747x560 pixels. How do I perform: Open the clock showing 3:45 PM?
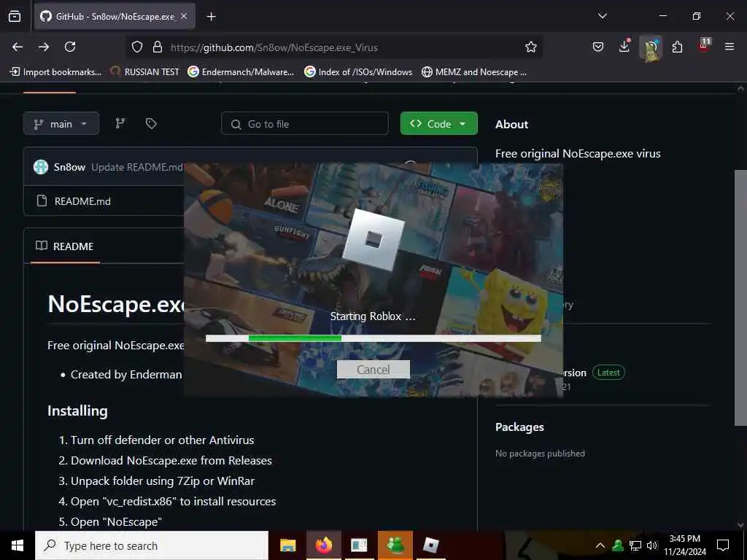click(684, 545)
